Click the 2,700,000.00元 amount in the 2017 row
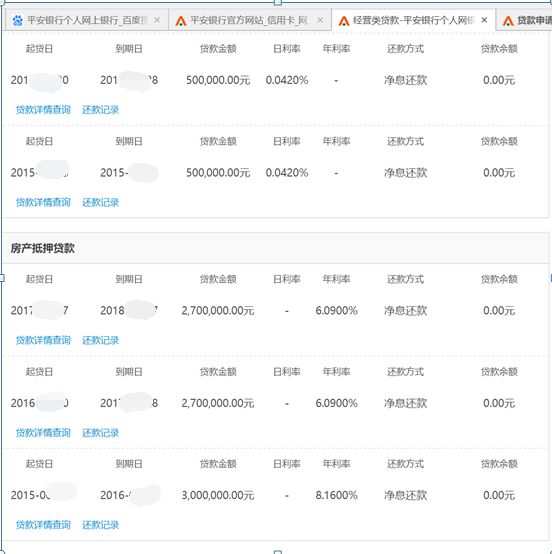 (218, 311)
